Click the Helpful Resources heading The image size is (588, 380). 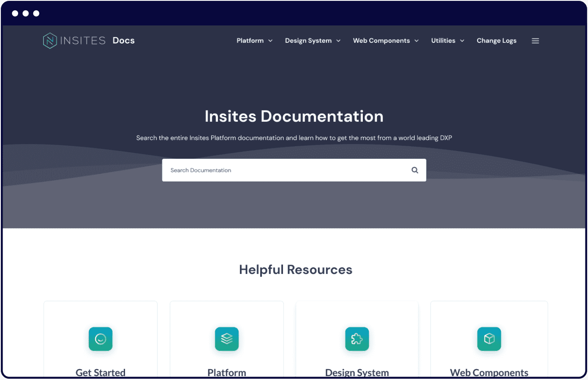tap(296, 270)
